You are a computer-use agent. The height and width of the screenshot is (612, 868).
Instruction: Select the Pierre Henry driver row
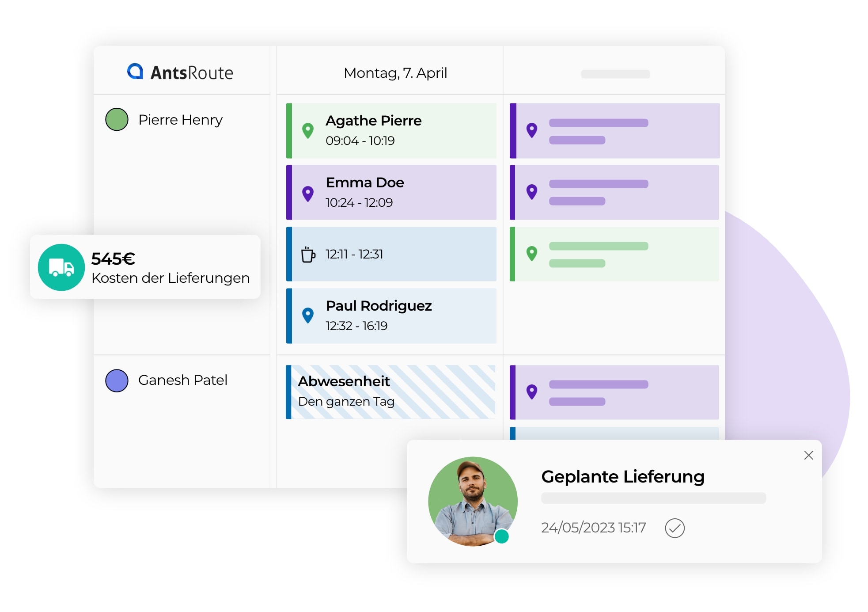(180, 120)
